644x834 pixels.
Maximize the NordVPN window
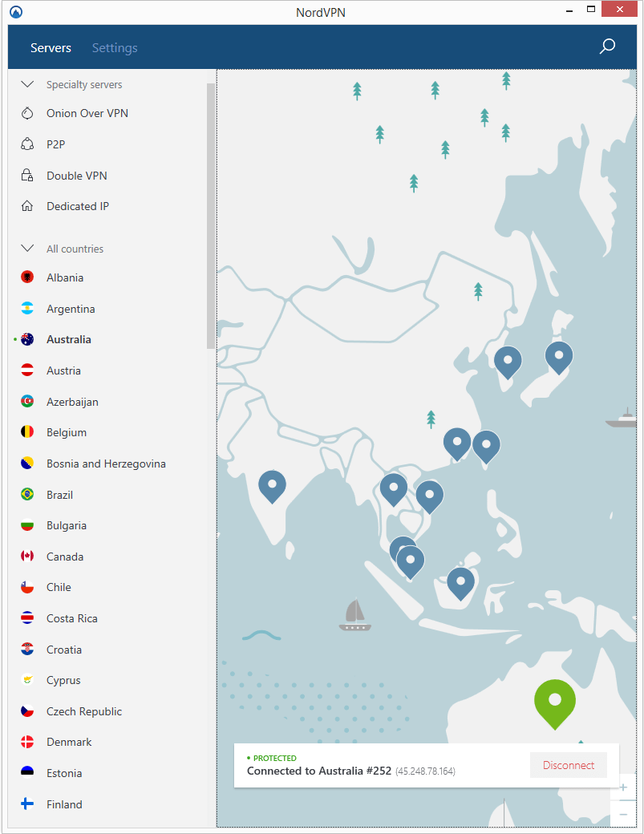[x=591, y=9]
